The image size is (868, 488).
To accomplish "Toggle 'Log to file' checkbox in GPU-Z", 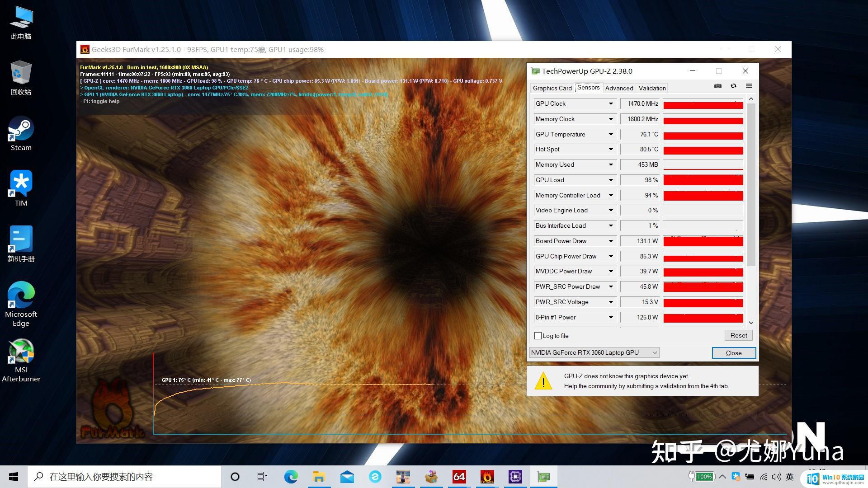I will pos(537,335).
